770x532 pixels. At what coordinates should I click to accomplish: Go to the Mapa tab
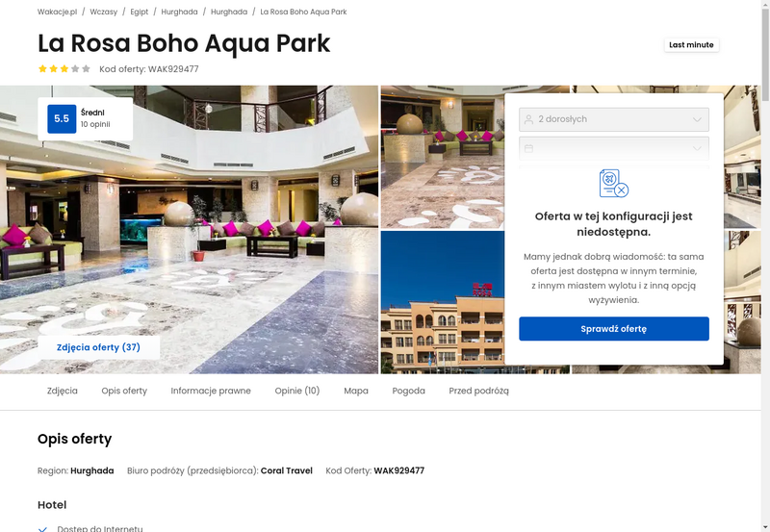(356, 391)
